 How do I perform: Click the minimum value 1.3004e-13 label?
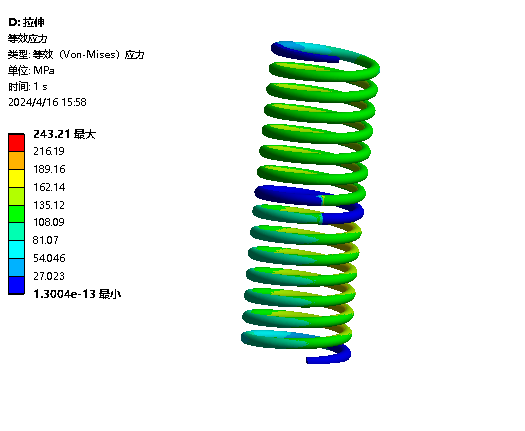click(x=77, y=294)
